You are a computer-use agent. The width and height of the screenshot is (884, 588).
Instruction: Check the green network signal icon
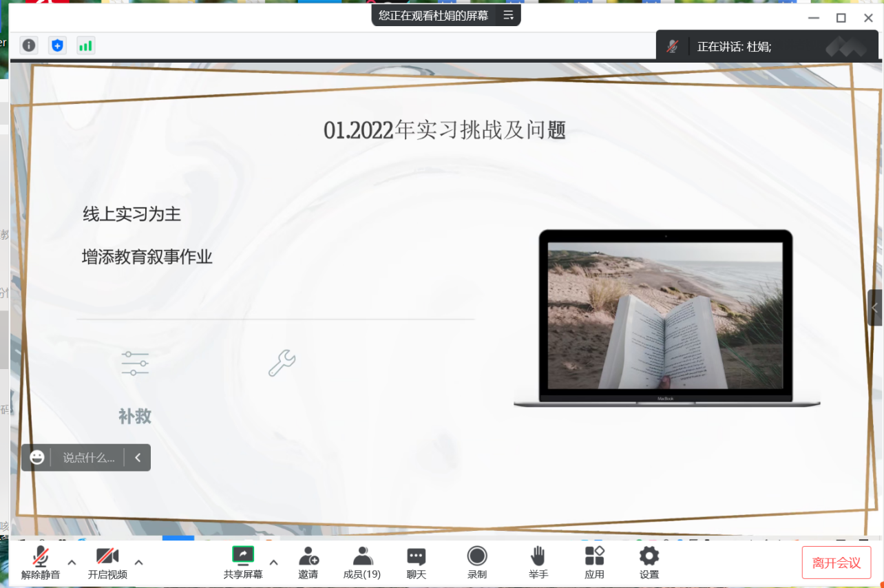tap(85, 45)
